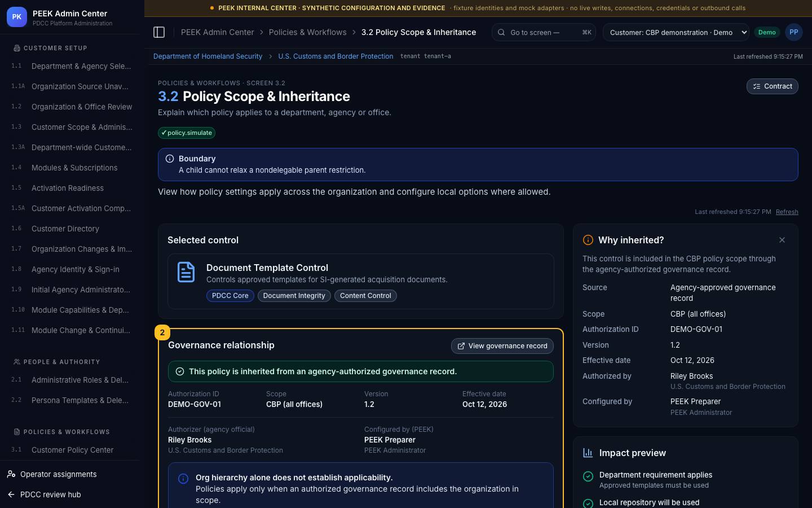Open the Contract button

pos(772,86)
